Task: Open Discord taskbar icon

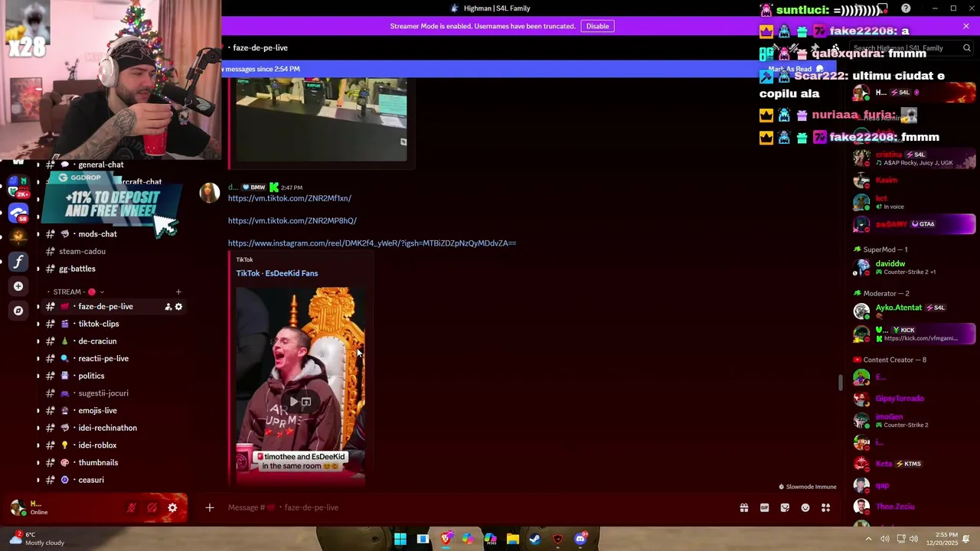Action: [x=580, y=540]
